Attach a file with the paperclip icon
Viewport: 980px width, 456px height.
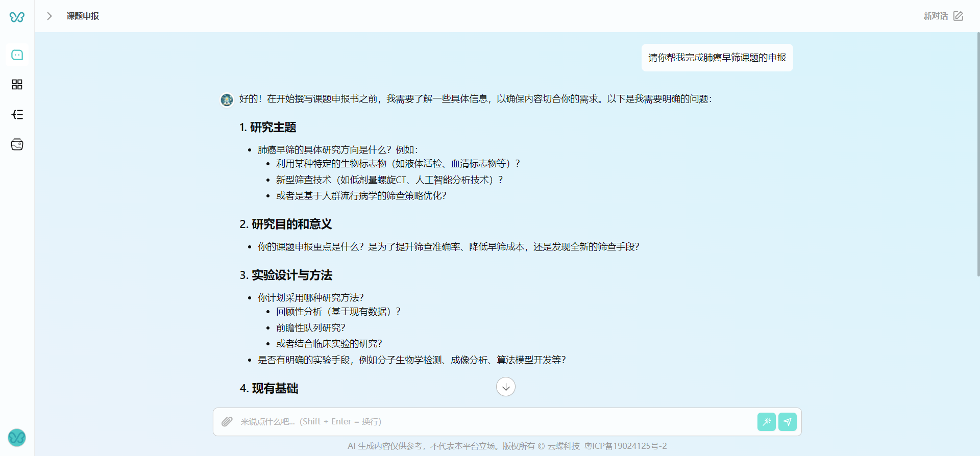tap(227, 421)
